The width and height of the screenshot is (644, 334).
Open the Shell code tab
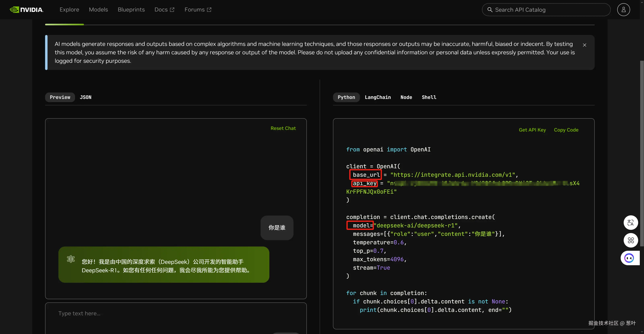point(429,97)
